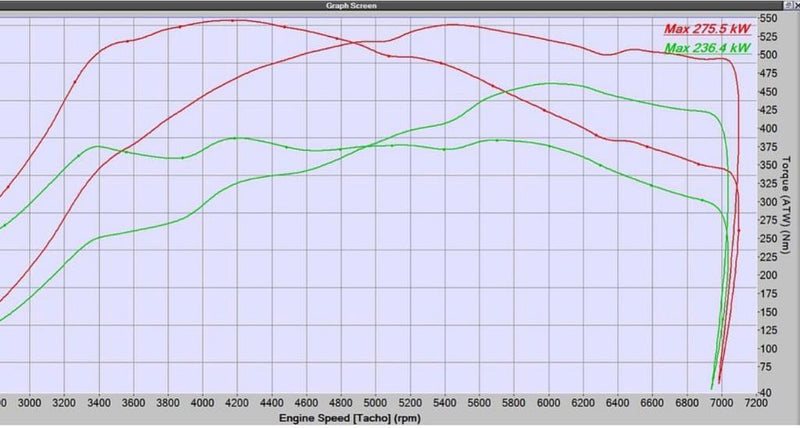Click the 550 torque axis value
Viewport: 800px width, 428px height.
point(769,19)
